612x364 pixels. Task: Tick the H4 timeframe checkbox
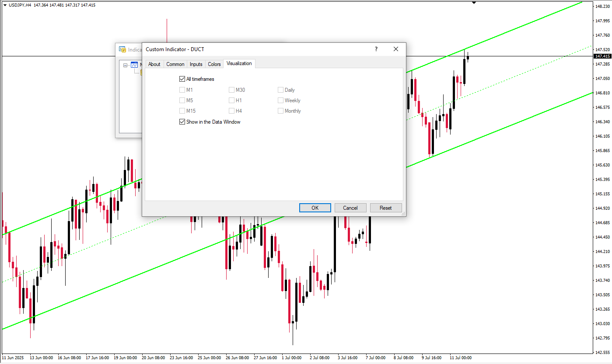[232, 111]
